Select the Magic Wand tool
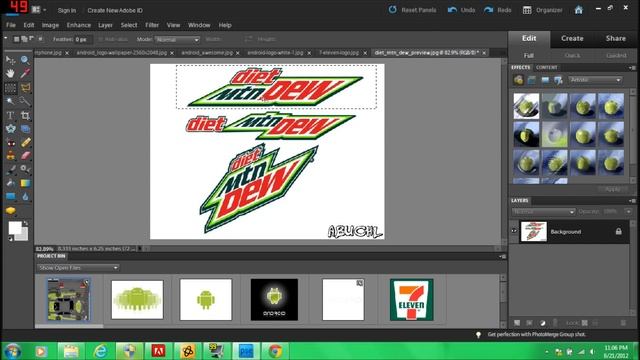Viewport: 640px width, 360px height. click(10, 101)
